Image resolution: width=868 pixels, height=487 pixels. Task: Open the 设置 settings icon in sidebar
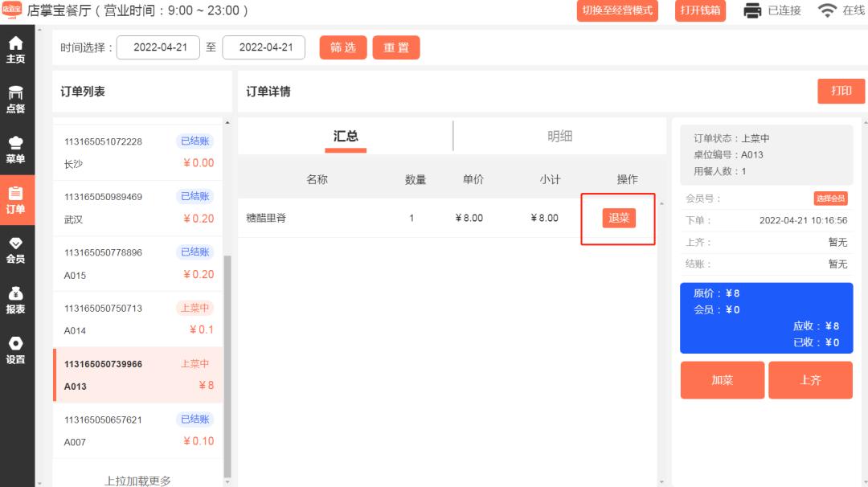pyautogui.click(x=16, y=350)
